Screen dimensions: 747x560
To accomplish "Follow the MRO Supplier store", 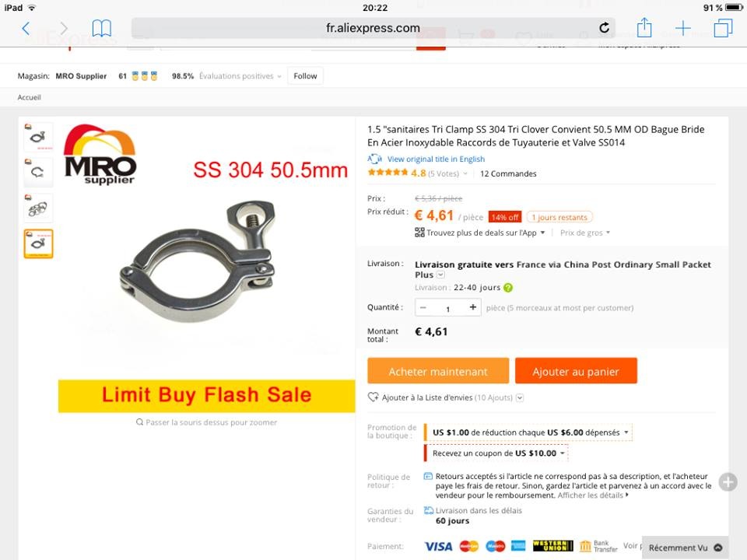I will point(305,76).
